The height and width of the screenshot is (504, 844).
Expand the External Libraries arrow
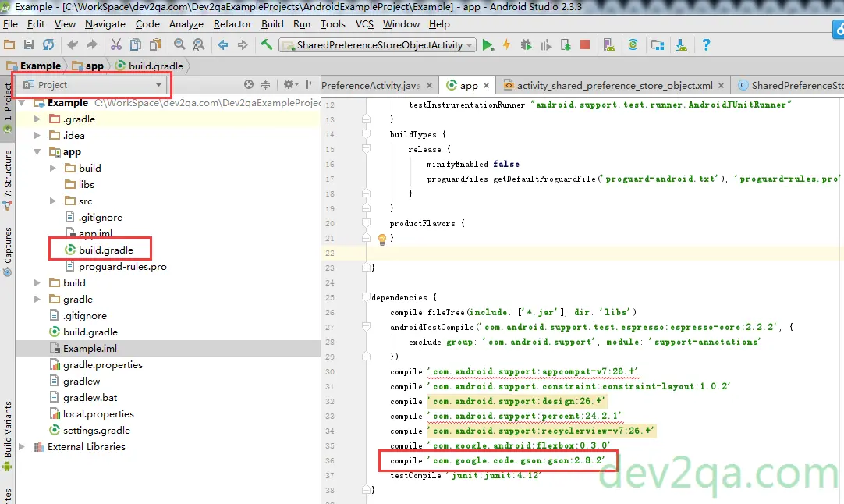pos(22,446)
